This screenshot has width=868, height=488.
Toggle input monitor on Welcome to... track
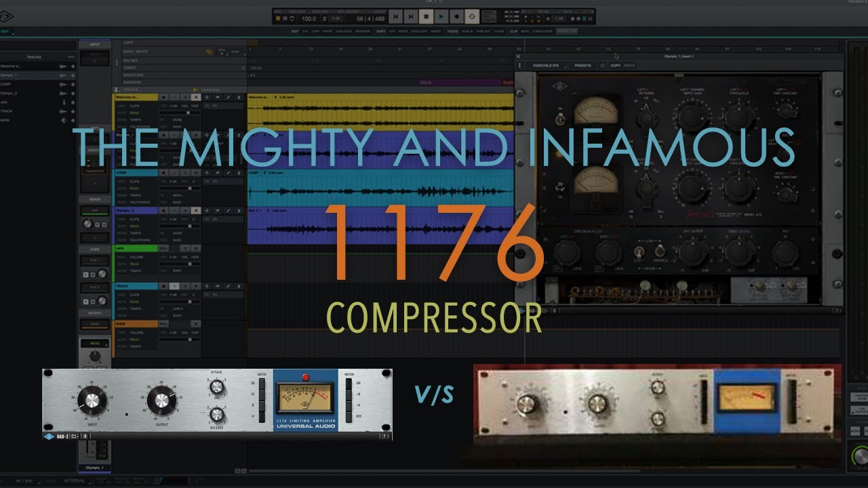click(174, 97)
